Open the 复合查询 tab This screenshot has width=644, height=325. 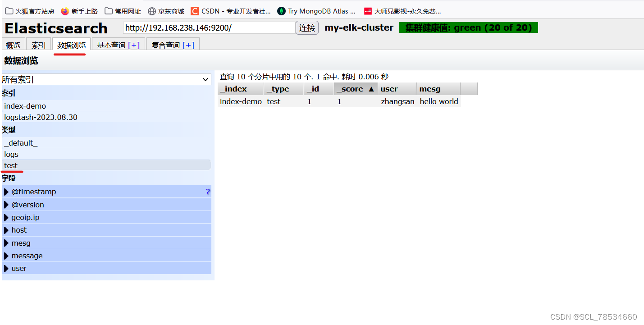166,45
